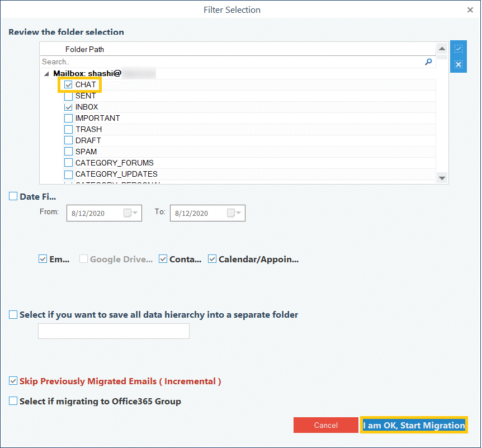The image size is (482, 448).
Task: Check the CATEGORY_FORUMS folder checkbox
Action: [x=68, y=163]
